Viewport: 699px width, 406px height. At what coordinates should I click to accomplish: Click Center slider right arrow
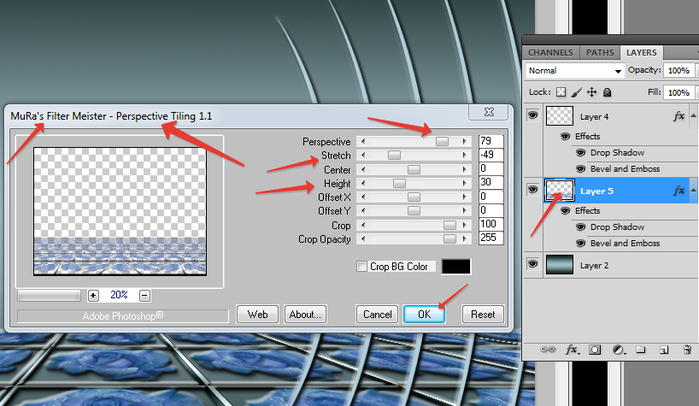(x=465, y=169)
